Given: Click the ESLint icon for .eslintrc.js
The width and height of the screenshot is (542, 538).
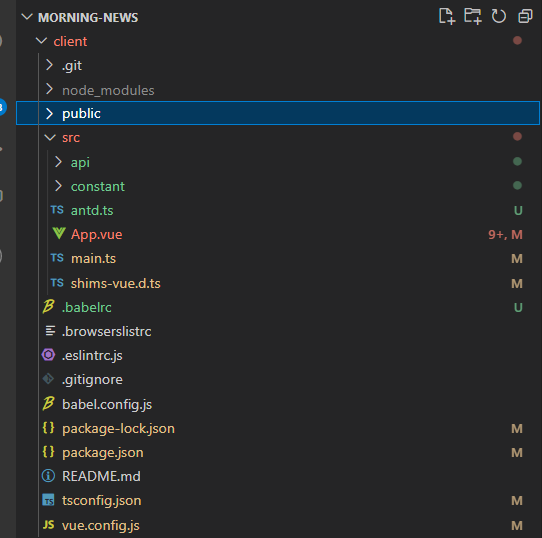Looking at the screenshot, I should point(48,355).
